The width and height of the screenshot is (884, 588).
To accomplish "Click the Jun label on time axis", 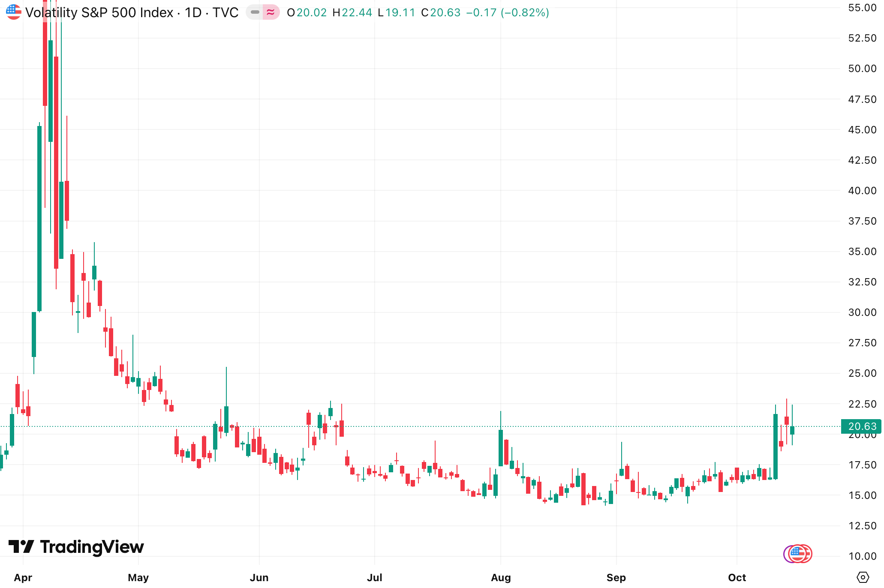I will pos(259,577).
